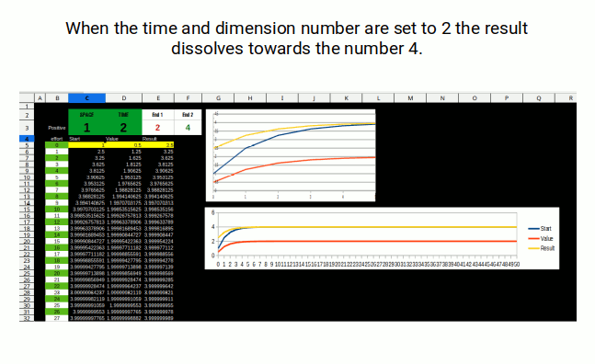Click the green effort cell 0
Image resolution: width=595 pixels, height=364 pixels.
point(57,145)
